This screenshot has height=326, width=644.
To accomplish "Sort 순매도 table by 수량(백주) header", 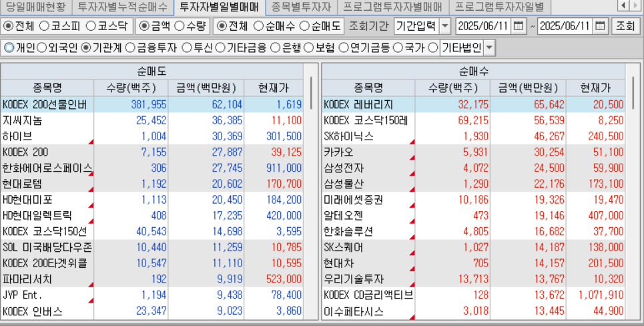I will [131, 88].
